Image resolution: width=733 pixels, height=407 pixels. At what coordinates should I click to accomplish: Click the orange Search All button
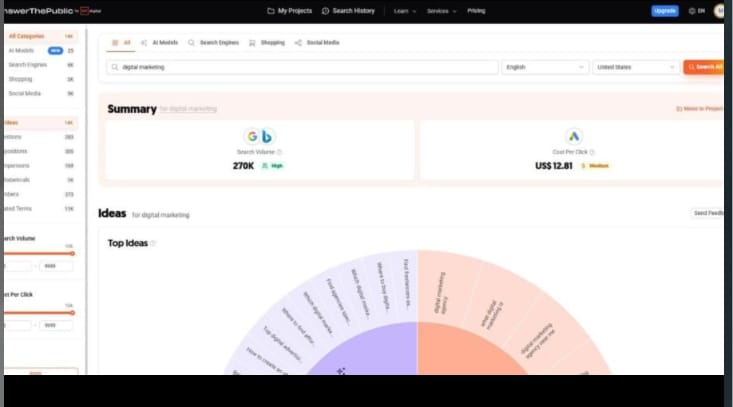tap(704, 67)
